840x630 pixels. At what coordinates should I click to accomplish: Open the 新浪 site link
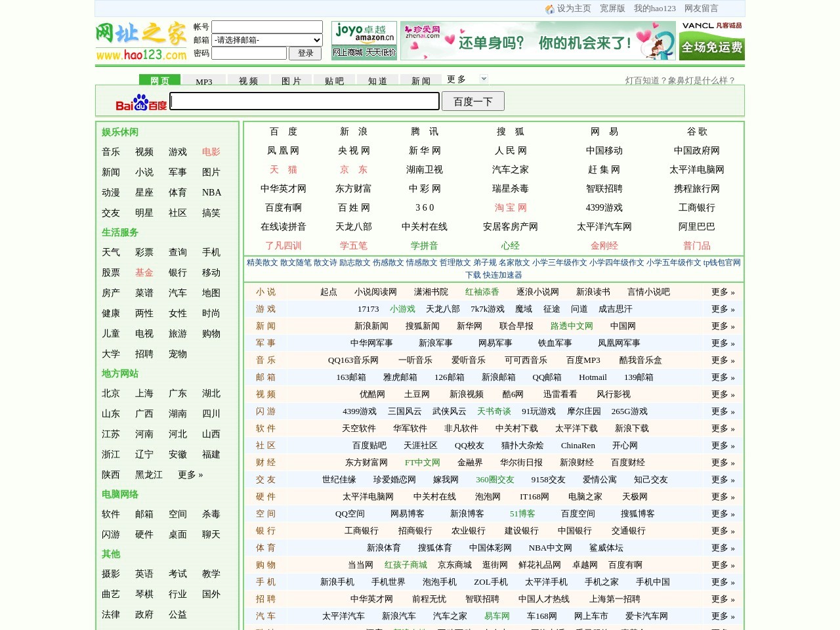pos(354,132)
